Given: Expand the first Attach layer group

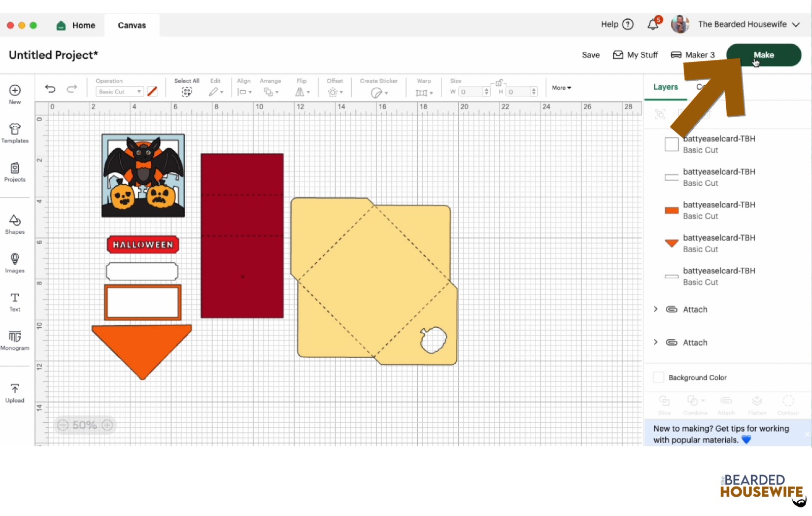Looking at the screenshot, I should point(656,309).
